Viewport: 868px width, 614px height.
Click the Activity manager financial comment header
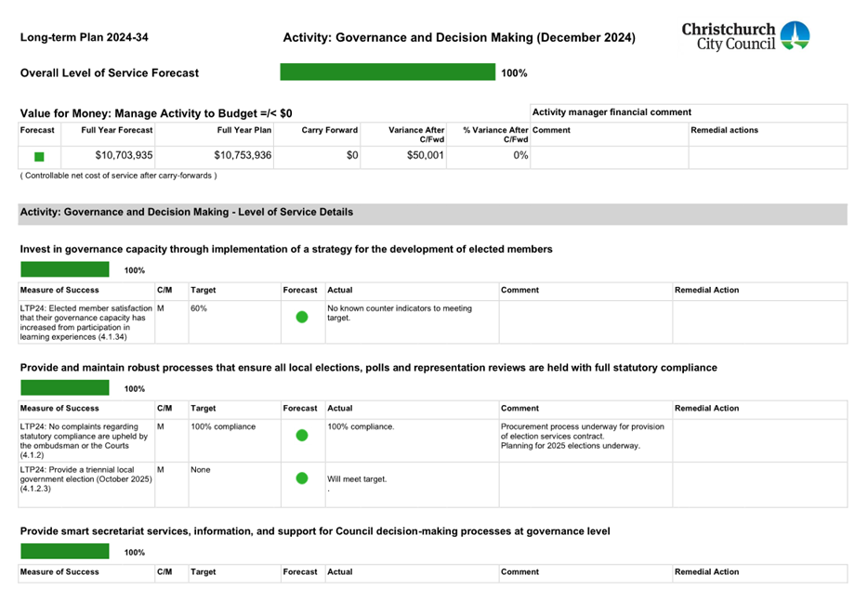tap(612, 112)
